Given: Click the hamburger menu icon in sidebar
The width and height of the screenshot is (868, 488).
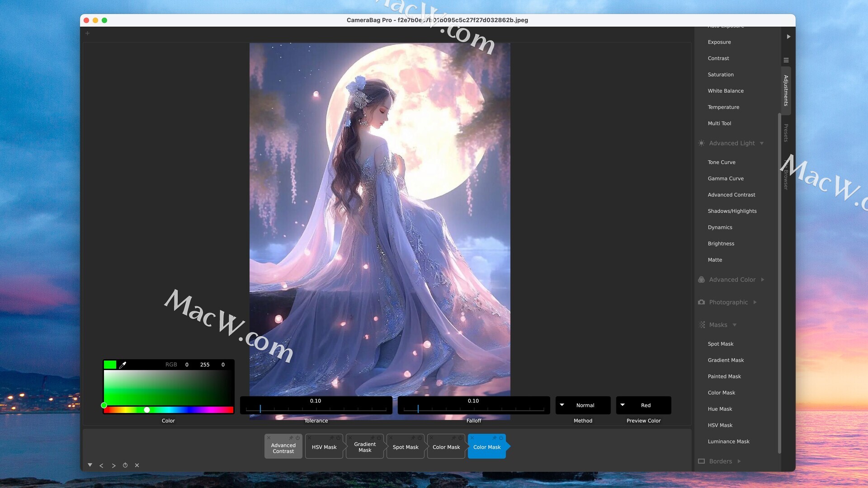Looking at the screenshot, I should [x=786, y=60].
